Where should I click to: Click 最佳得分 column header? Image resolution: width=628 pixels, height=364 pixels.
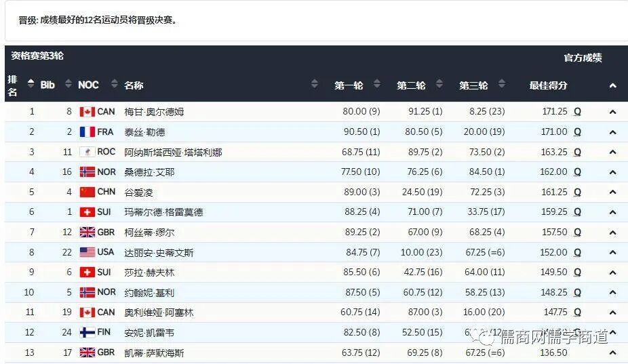click(x=548, y=85)
